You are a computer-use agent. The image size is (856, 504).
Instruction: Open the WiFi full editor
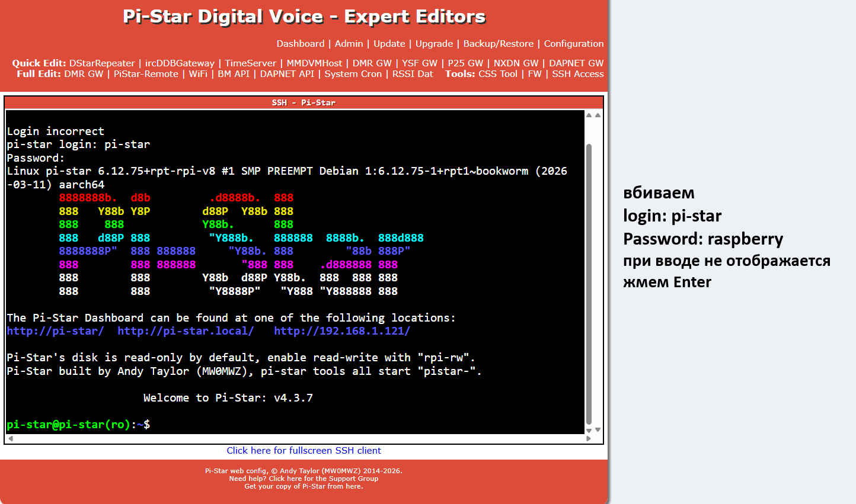click(198, 74)
